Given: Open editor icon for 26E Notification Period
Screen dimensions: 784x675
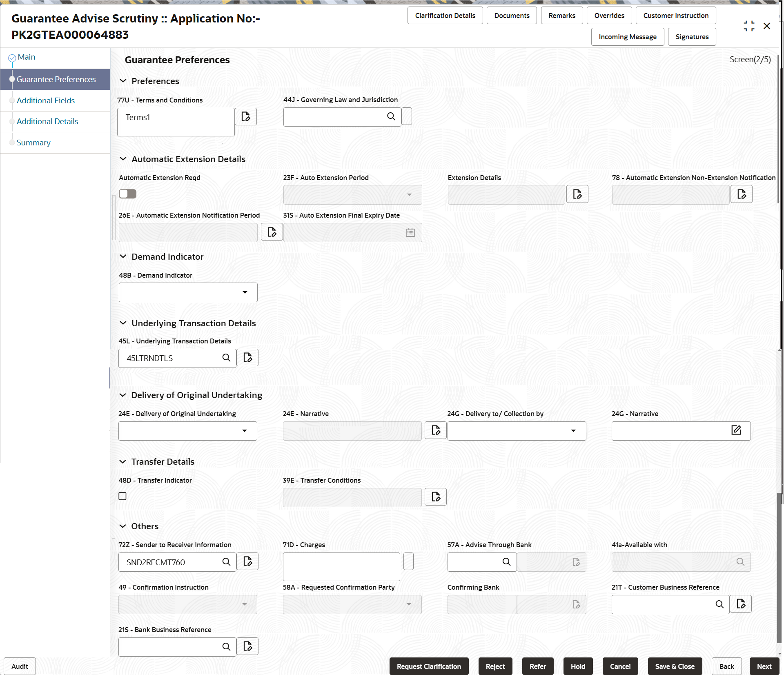Looking at the screenshot, I should click(272, 232).
